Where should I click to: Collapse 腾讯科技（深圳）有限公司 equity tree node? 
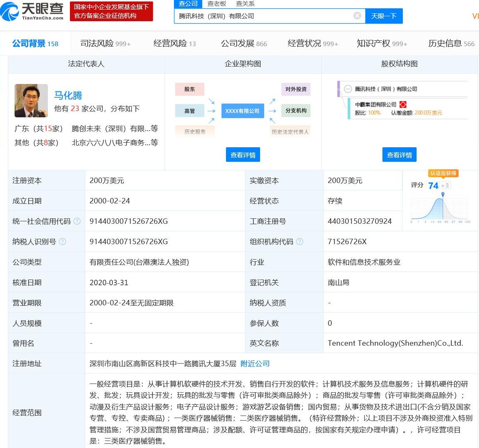coord(347,89)
